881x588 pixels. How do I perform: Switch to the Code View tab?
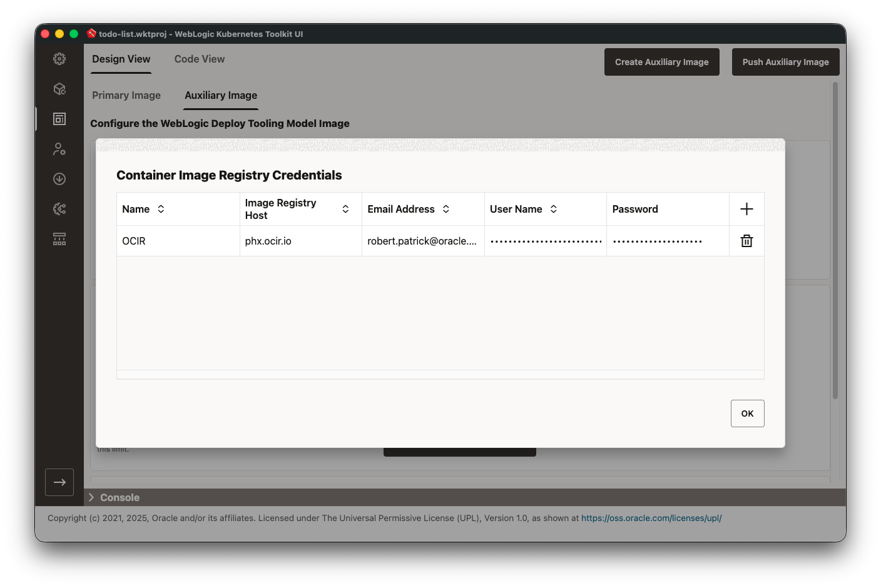[x=199, y=59]
